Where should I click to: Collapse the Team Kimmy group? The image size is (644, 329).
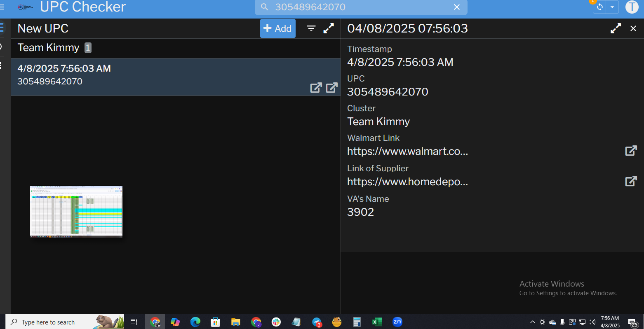tap(48, 48)
